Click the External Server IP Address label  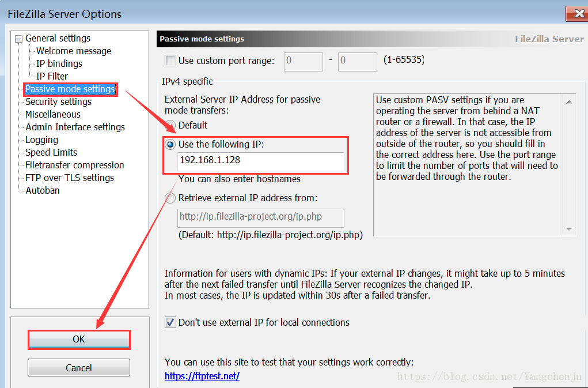[x=242, y=105]
